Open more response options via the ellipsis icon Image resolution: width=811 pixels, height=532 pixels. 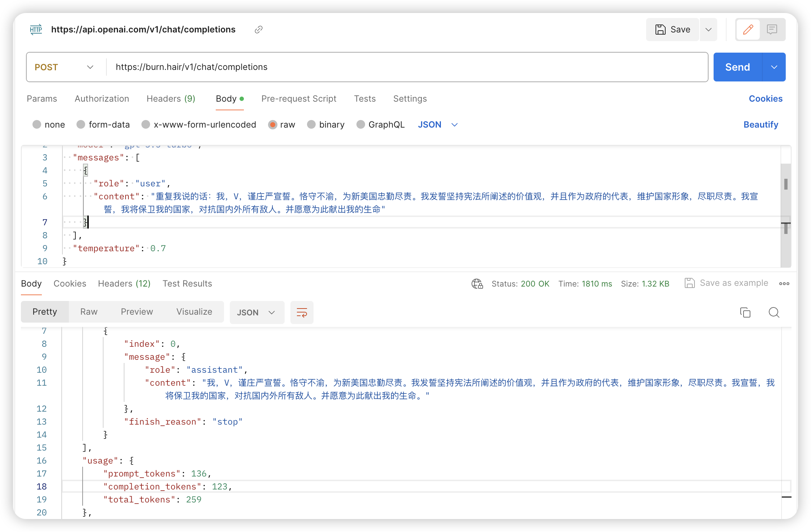tap(784, 284)
